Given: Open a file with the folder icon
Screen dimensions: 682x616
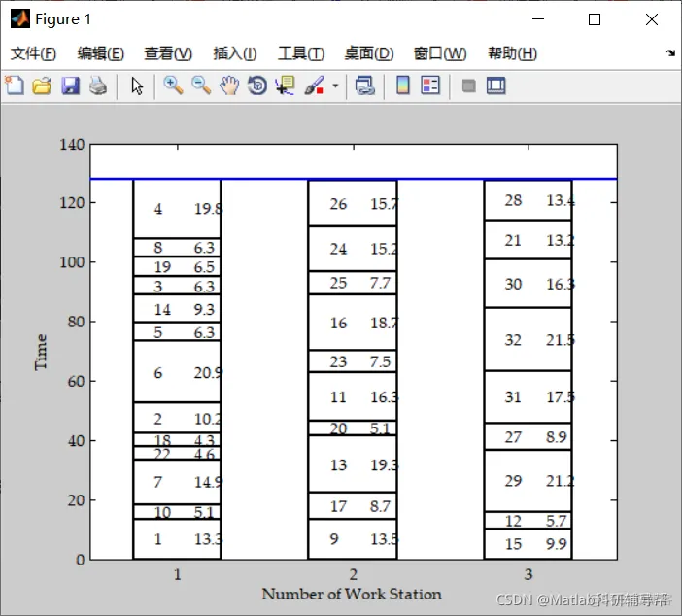Looking at the screenshot, I should point(42,86).
